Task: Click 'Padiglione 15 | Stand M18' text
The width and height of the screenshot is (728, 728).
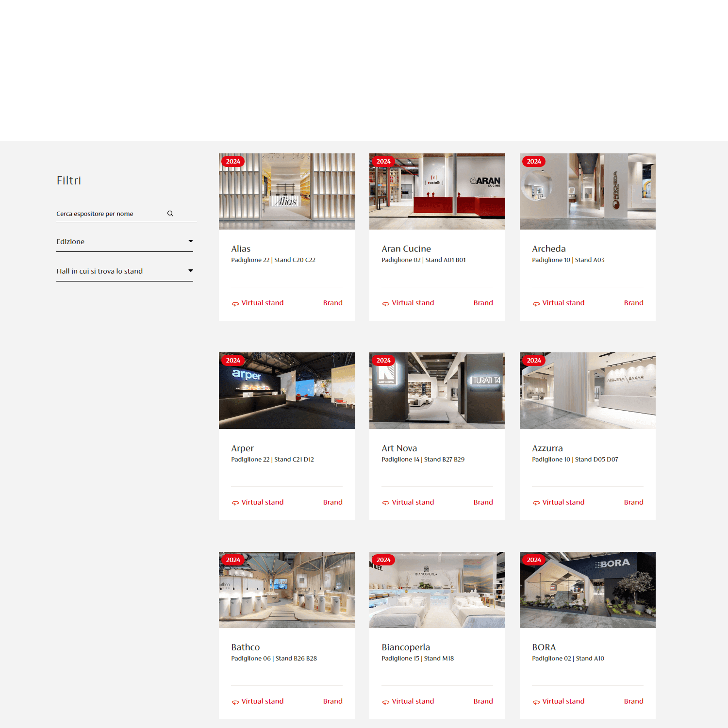Action: pos(418,659)
